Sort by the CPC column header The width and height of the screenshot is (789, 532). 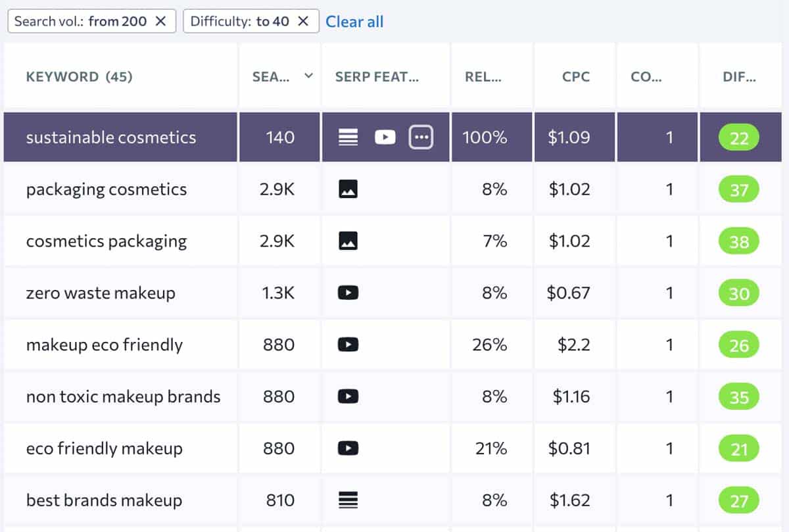coord(576,77)
